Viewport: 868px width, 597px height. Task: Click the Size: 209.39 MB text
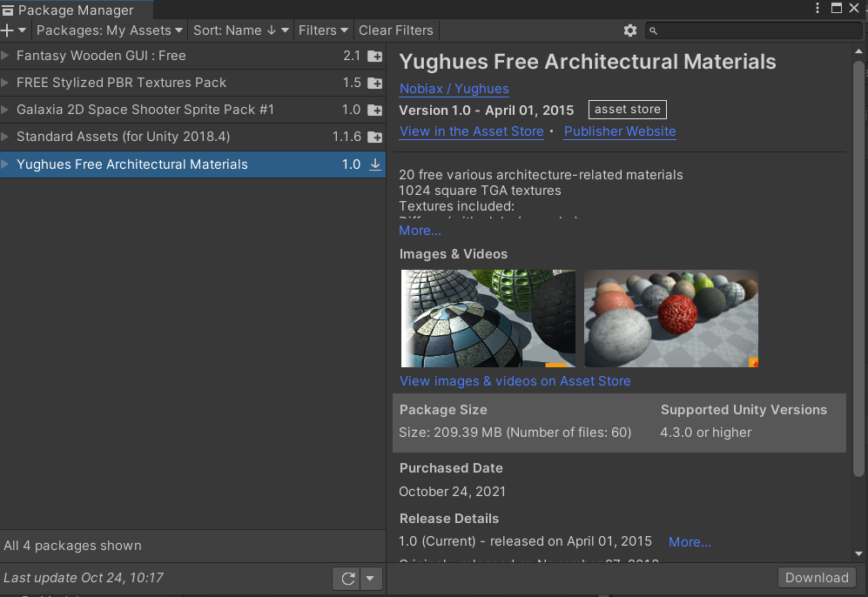coord(515,433)
